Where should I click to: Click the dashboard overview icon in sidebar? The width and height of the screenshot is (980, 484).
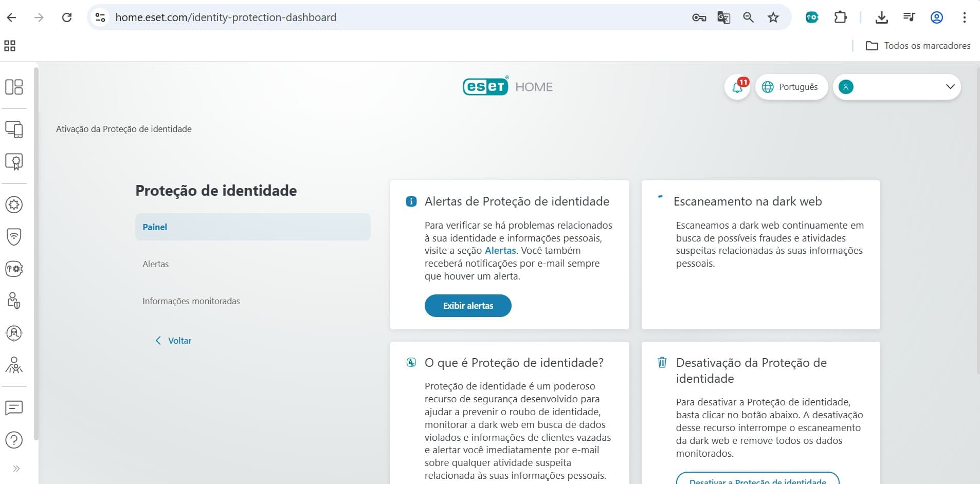pos(14,87)
